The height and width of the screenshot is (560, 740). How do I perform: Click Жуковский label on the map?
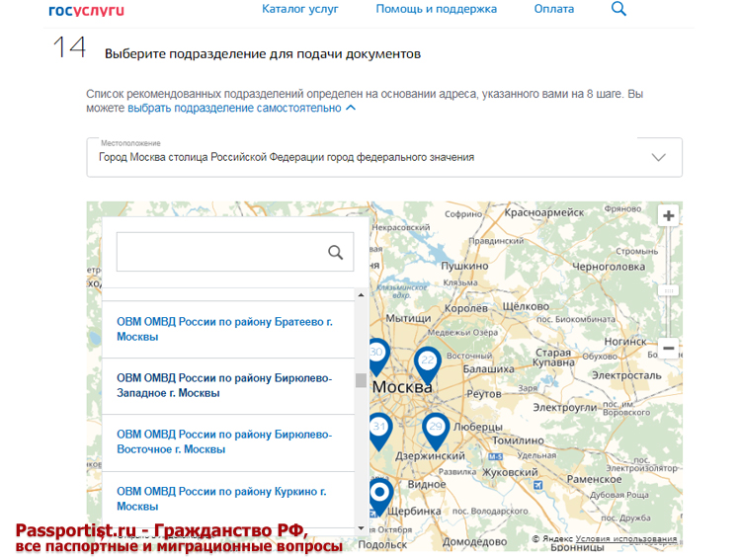pyautogui.click(x=510, y=472)
